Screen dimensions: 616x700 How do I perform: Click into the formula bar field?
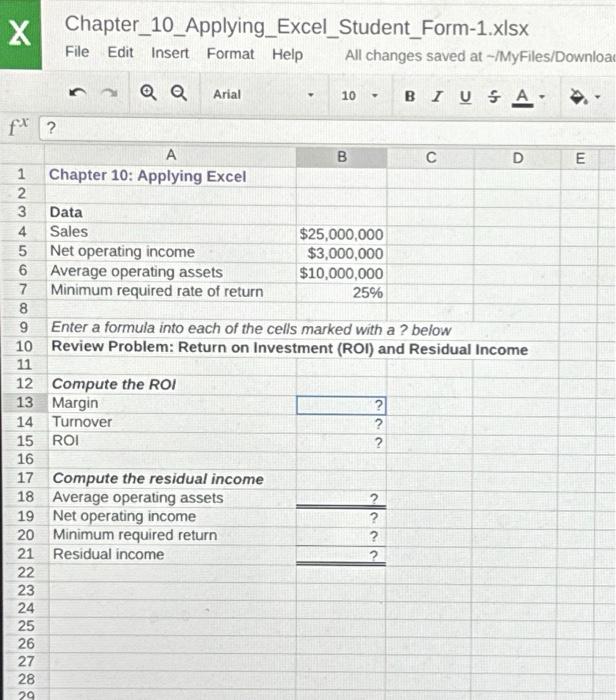click(x=327, y=129)
